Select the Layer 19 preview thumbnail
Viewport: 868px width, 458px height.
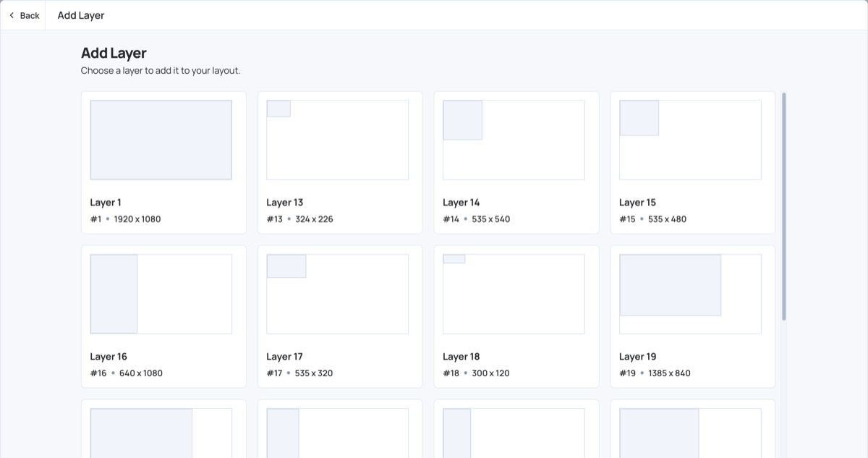click(x=690, y=294)
